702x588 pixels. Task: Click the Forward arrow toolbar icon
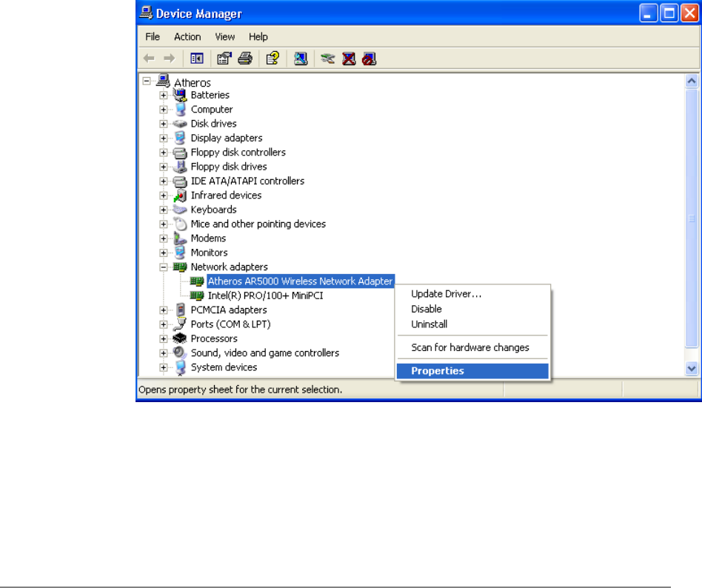click(170, 59)
